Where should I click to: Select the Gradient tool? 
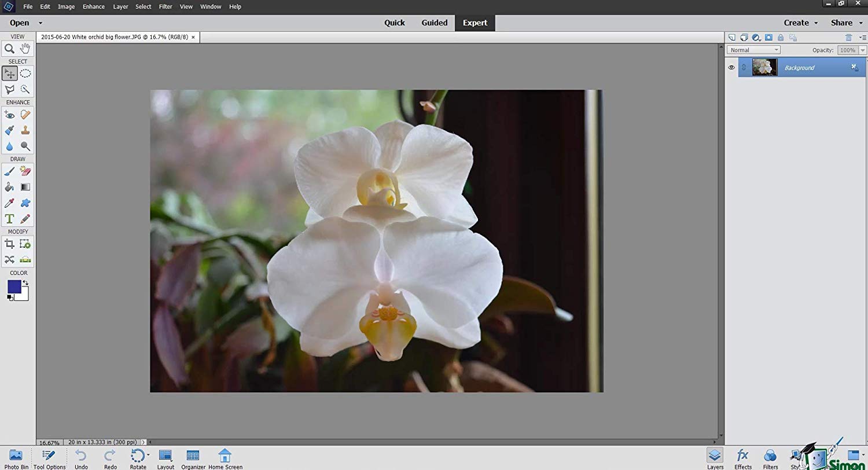click(x=25, y=187)
